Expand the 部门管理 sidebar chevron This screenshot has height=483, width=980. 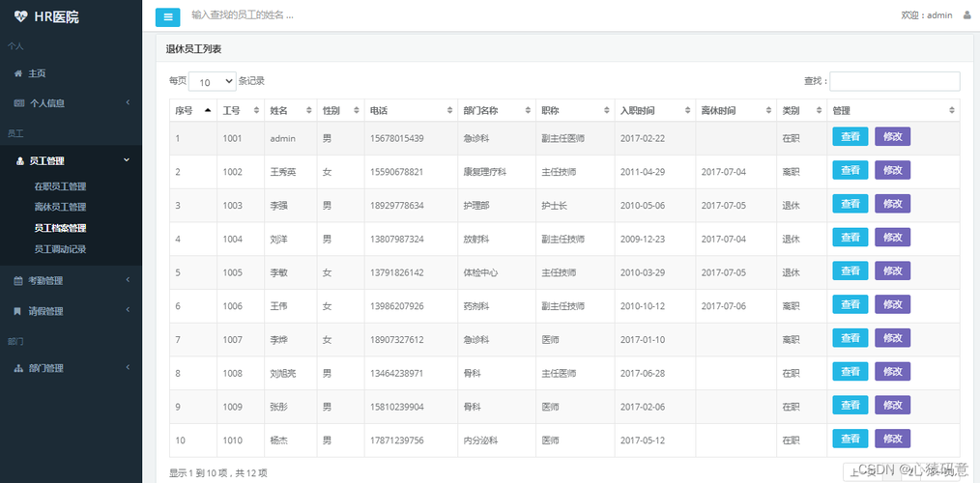tap(128, 367)
